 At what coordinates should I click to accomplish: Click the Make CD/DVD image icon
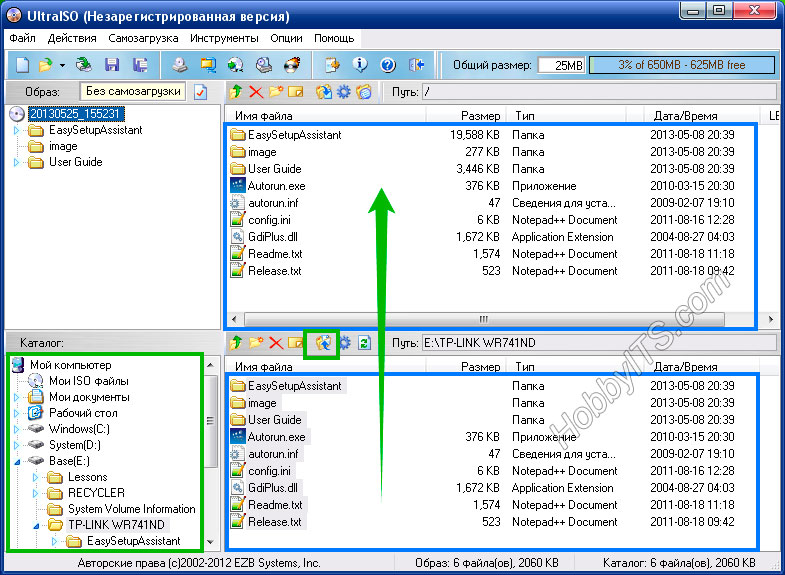coord(180,65)
